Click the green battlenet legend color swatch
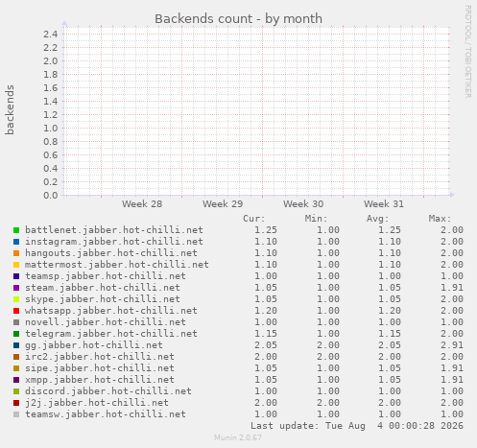Screen dimensions: 477x448 click(16, 230)
